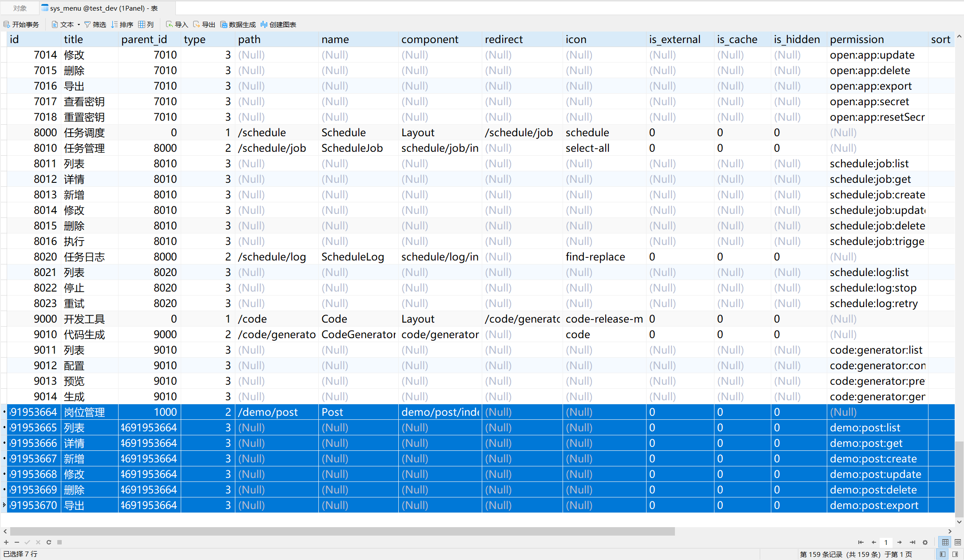Click the 导出 export toolbar button
The height and width of the screenshot is (560, 964).
click(x=204, y=24)
